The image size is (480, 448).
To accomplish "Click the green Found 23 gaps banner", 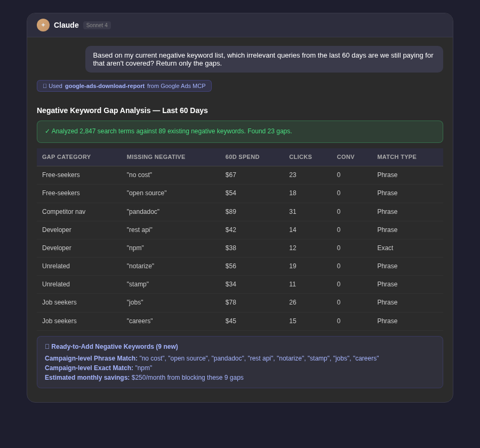I will [240, 131].
